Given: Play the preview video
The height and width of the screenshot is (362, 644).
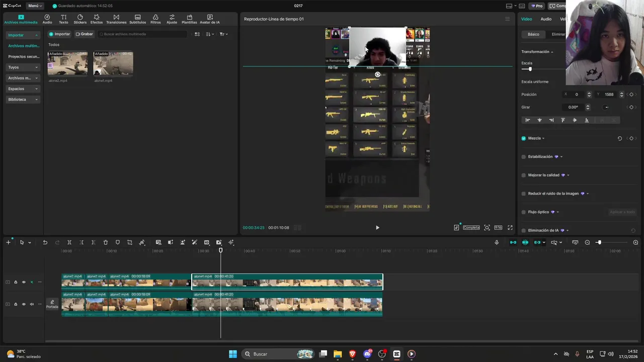Looking at the screenshot, I should (x=377, y=228).
